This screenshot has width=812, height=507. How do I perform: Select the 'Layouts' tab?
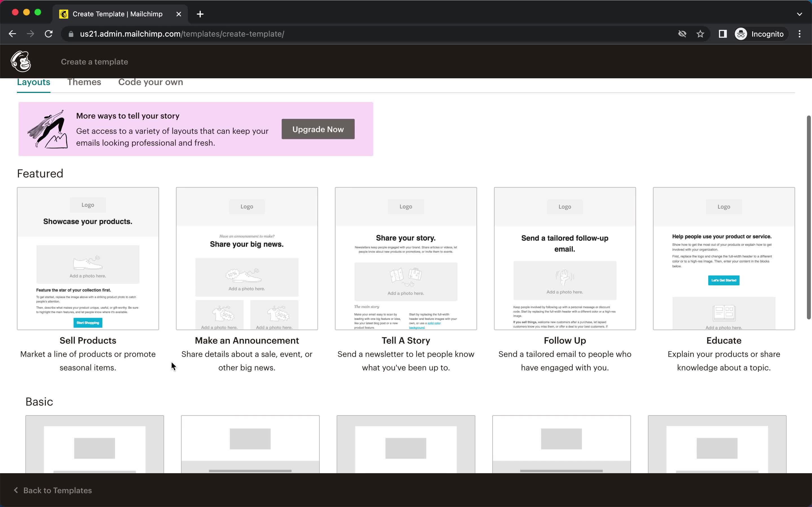click(x=33, y=82)
